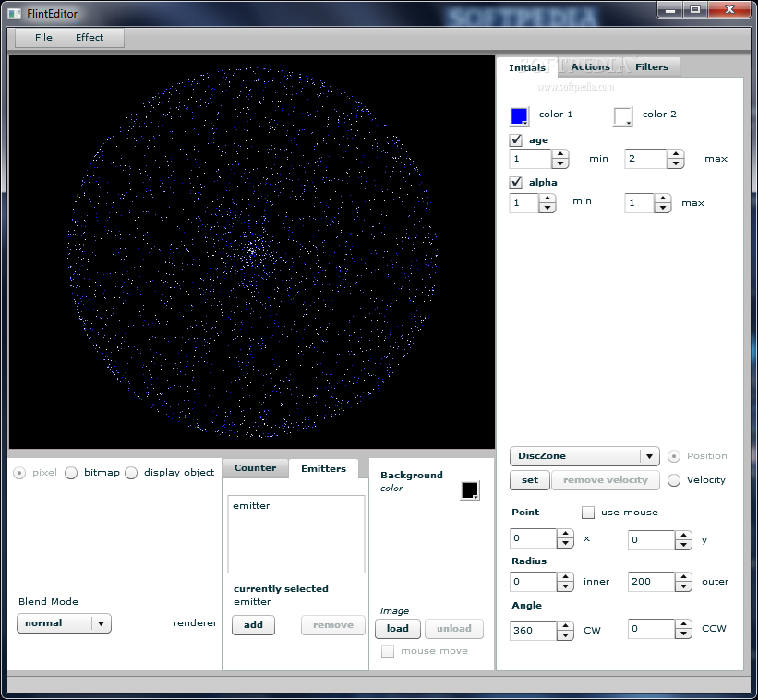Select the pixel renderer radio button
The image size is (758, 700).
pos(19,473)
